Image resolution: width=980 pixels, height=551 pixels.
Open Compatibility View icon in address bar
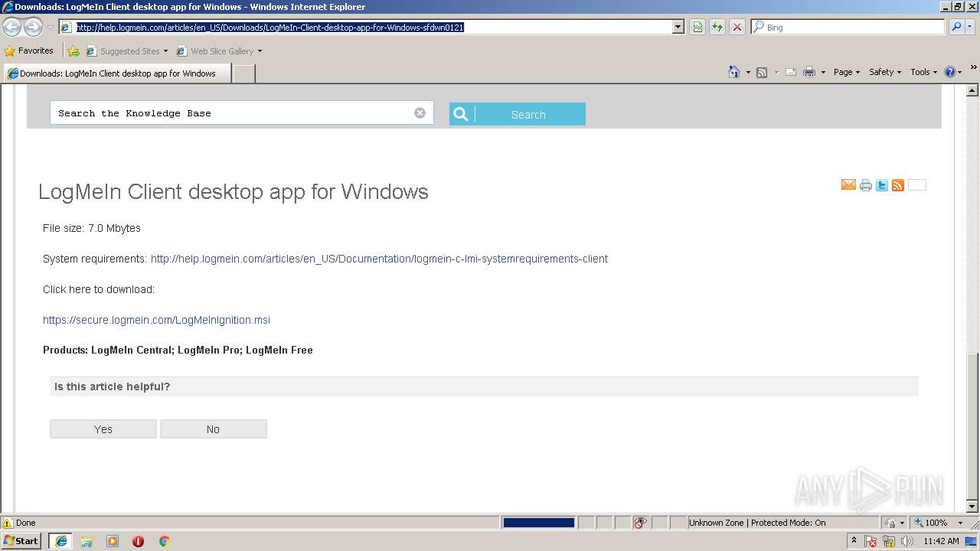(x=697, y=27)
